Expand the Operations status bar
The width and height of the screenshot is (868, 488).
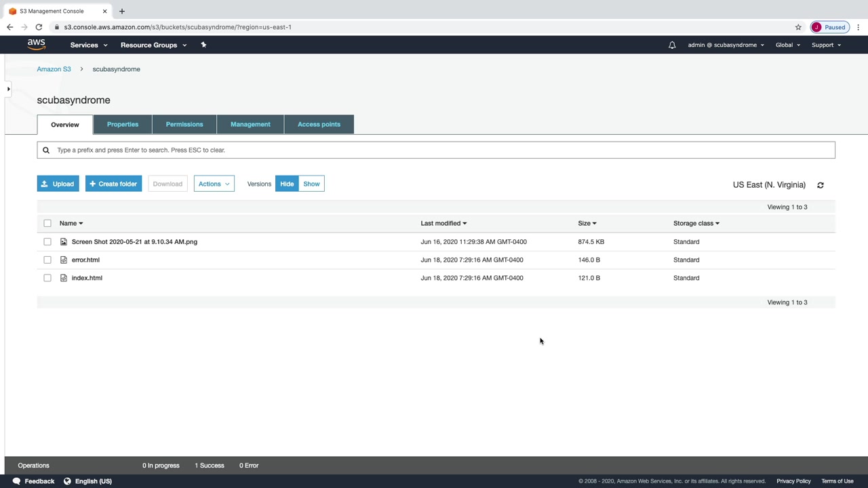pos(34,466)
